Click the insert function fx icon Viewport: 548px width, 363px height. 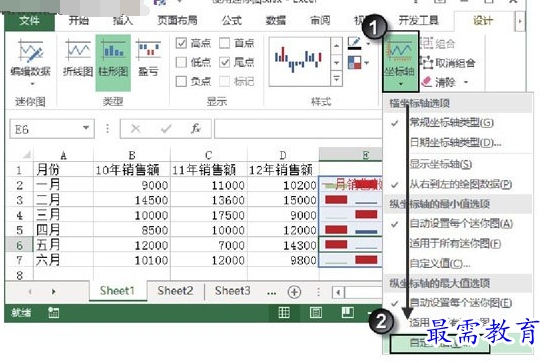point(196,129)
